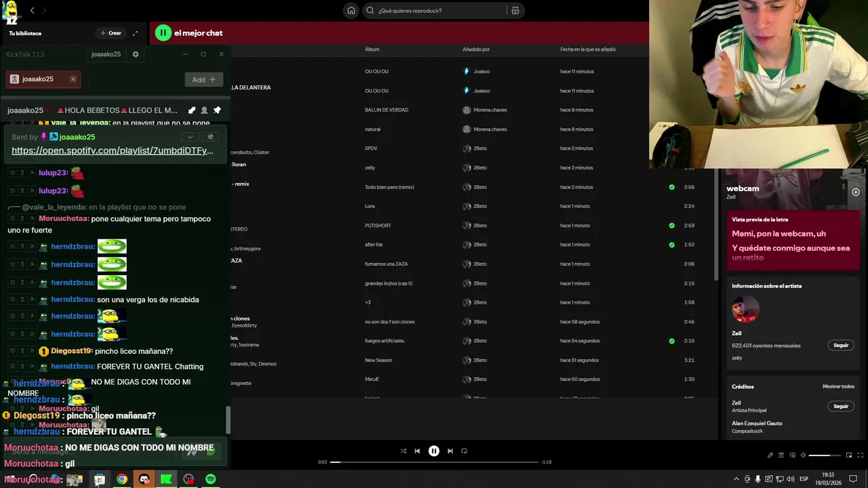This screenshot has width=868, height=488.
Task: Click Mostrar todos in Créditos
Action: [x=838, y=386]
